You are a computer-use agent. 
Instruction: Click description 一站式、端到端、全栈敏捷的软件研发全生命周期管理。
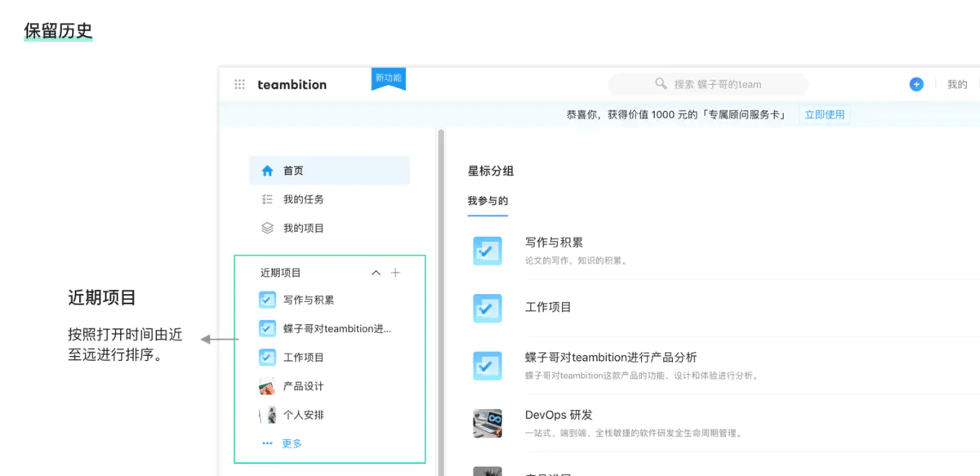[633, 433]
